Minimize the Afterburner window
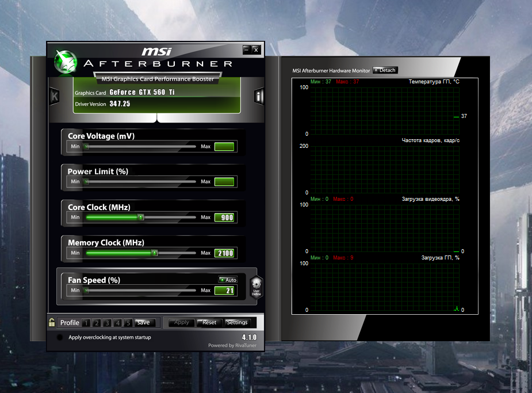 (247, 50)
